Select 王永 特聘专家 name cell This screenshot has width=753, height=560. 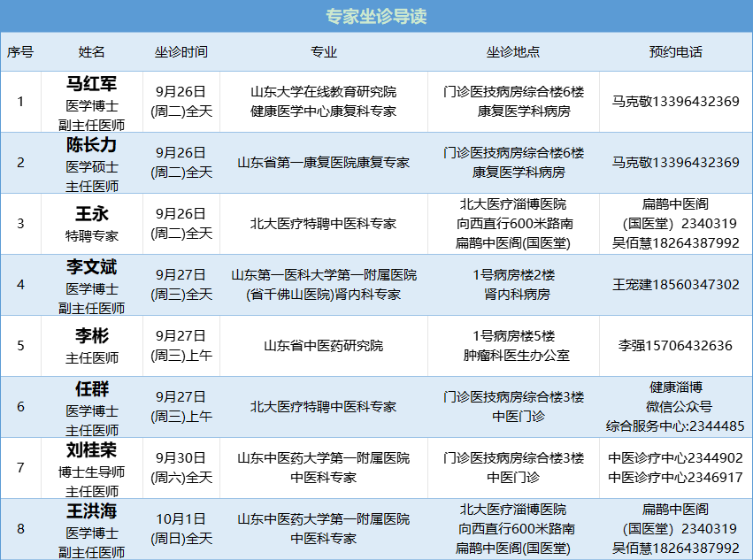[x=92, y=224]
